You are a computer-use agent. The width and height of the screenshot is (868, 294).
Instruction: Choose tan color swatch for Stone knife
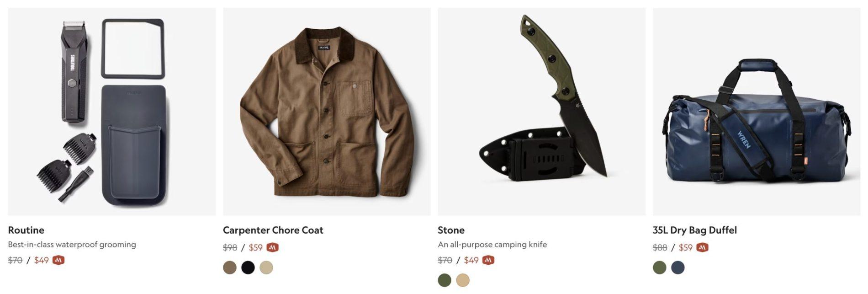pyautogui.click(x=463, y=280)
